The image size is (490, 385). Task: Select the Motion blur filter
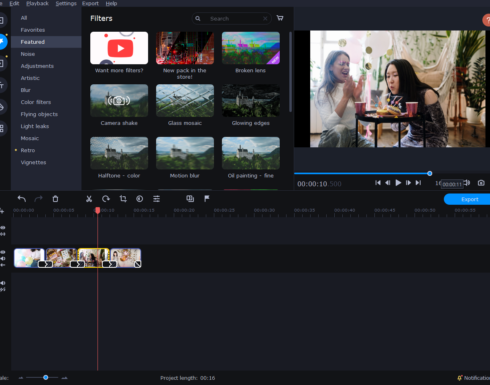185,153
